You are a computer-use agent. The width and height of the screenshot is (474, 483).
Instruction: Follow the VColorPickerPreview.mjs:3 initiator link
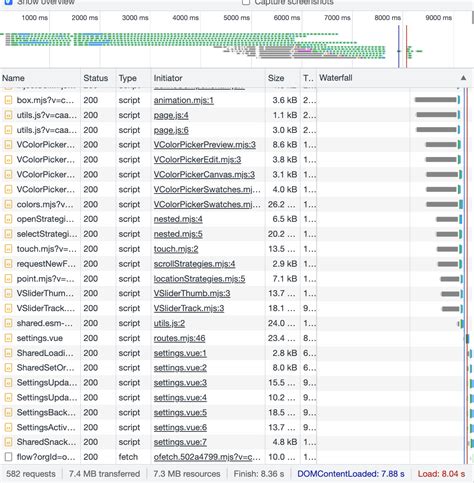(205, 145)
